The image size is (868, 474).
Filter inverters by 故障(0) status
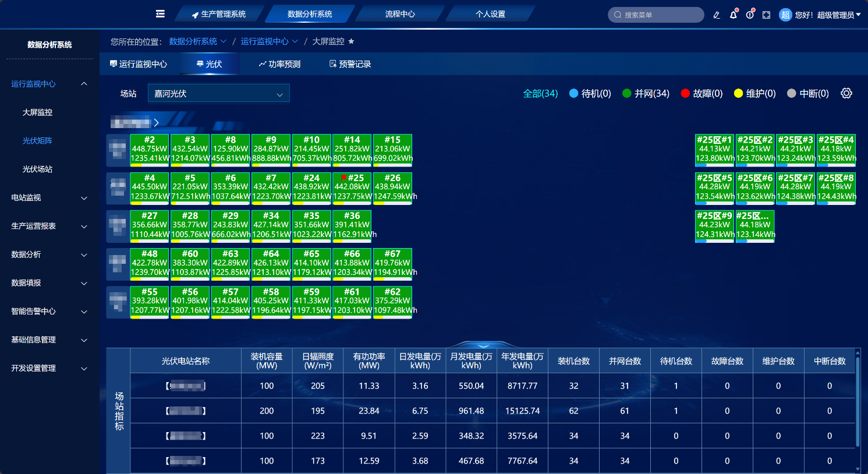(x=702, y=93)
